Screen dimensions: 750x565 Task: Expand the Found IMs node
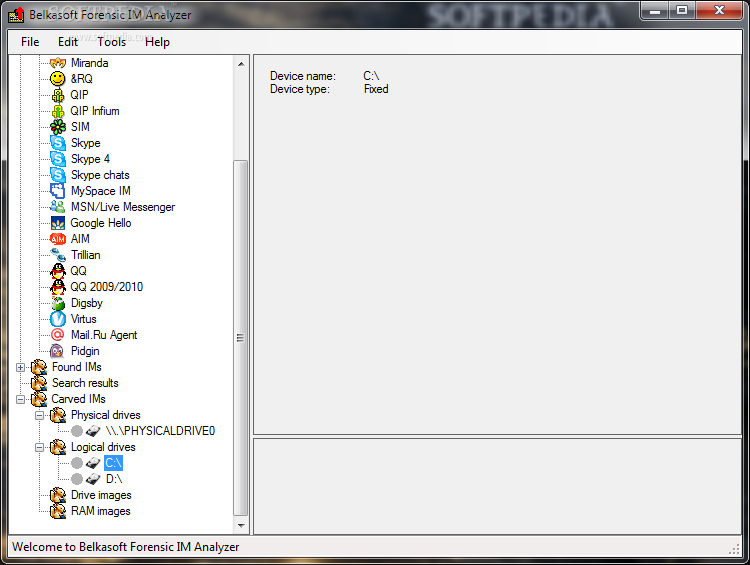click(20, 367)
